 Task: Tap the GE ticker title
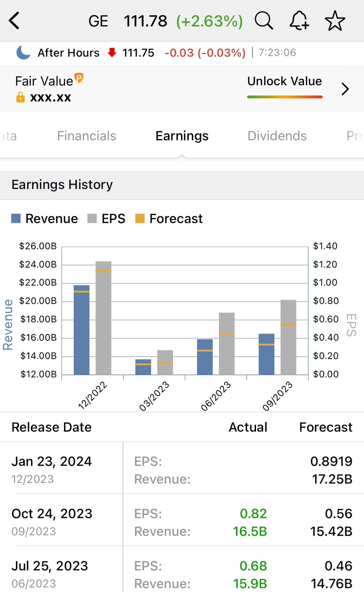[x=98, y=21]
